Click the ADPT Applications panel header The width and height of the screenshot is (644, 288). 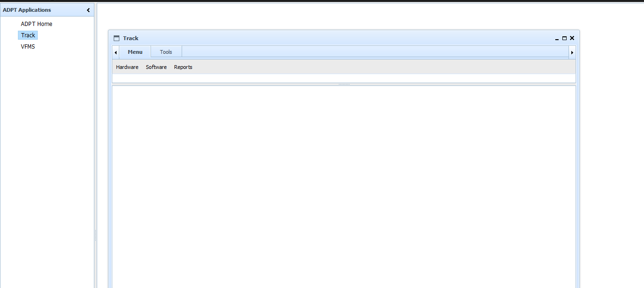pyautogui.click(x=47, y=10)
